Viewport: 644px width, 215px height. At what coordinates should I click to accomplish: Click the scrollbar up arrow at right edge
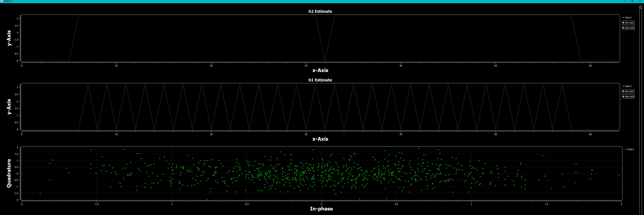click(640, 7)
